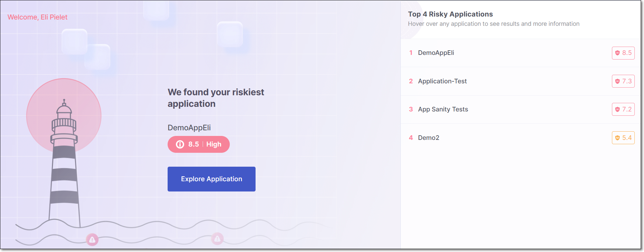This screenshot has width=644, height=252.
Task: Click the info icon in High badge
Action: (180, 144)
